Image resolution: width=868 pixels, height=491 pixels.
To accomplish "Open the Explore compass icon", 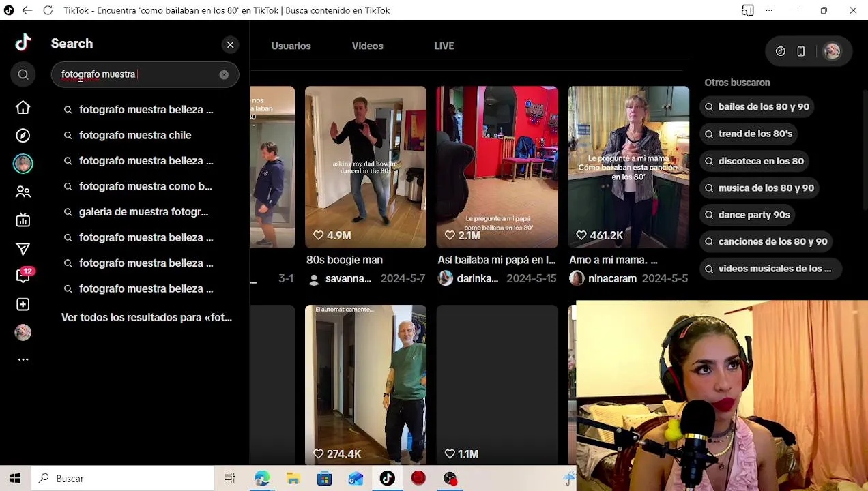I will tap(23, 136).
